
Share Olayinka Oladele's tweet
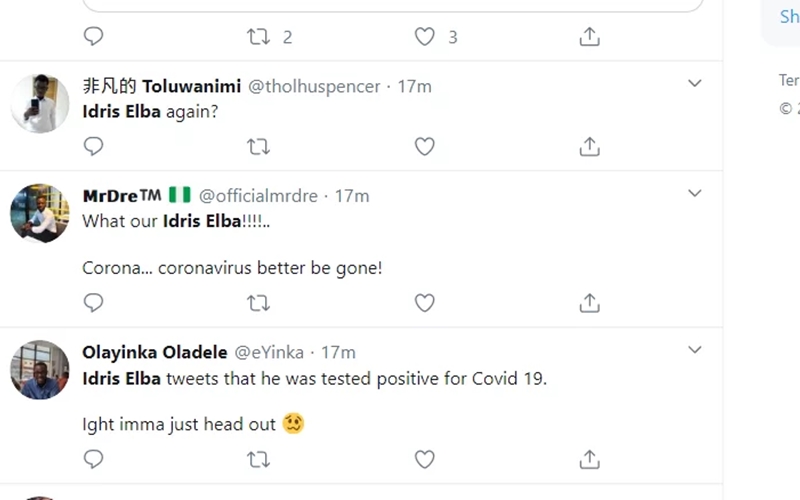tap(590, 459)
